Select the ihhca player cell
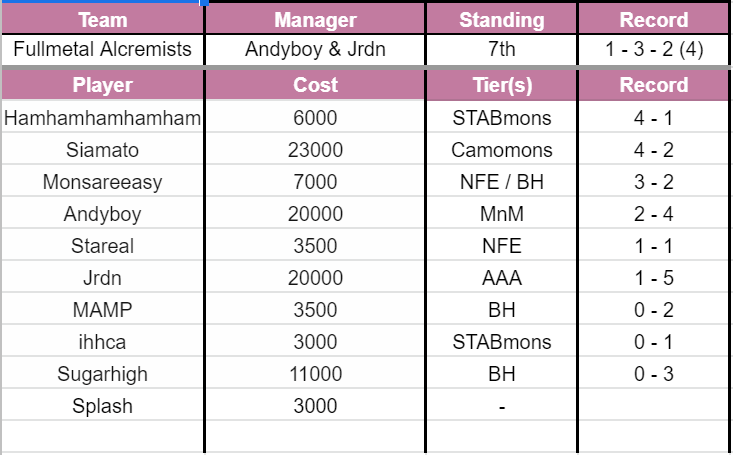Image resolution: width=733 pixels, height=455 pixels. click(x=102, y=342)
